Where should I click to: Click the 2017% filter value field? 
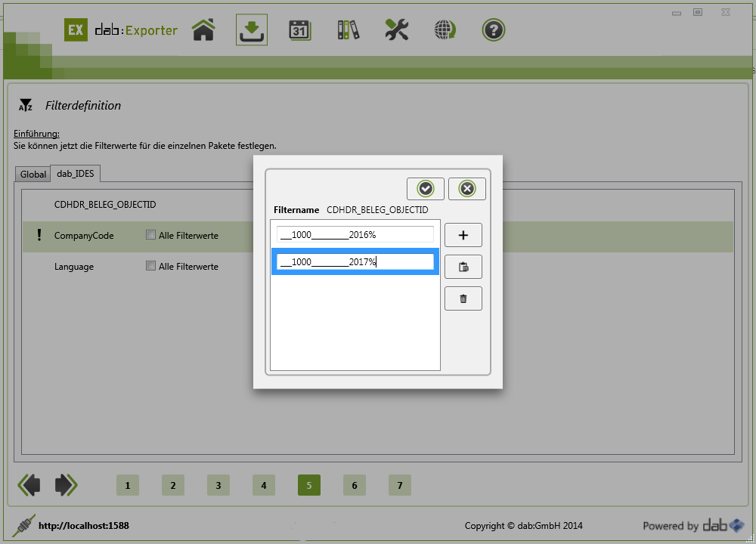pyautogui.click(x=355, y=261)
